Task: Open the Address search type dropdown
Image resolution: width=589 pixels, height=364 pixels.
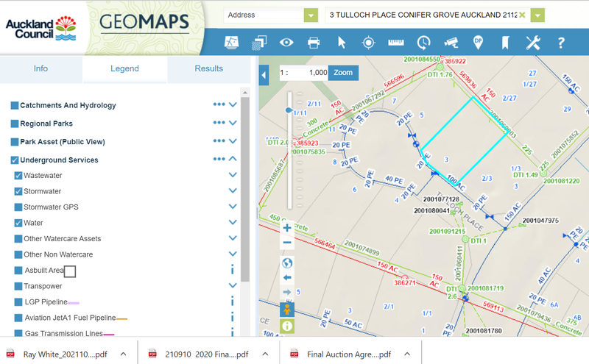Action: coord(311,15)
